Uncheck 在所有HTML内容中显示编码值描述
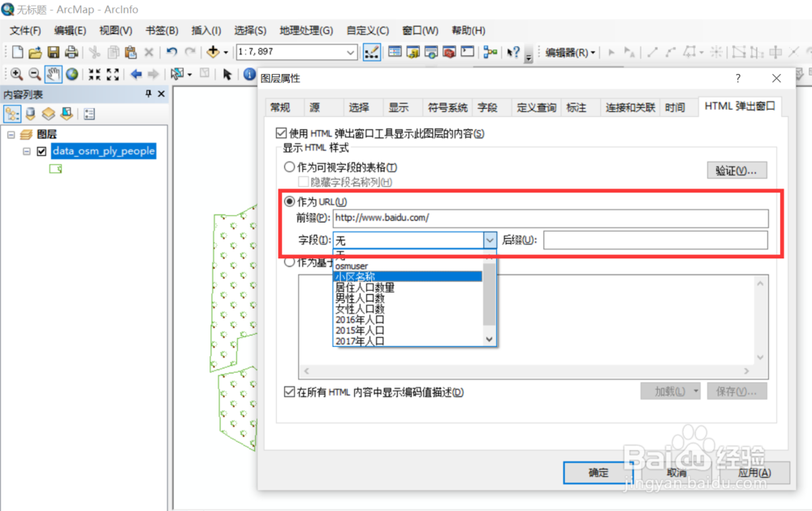812x511 pixels. pos(290,392)
